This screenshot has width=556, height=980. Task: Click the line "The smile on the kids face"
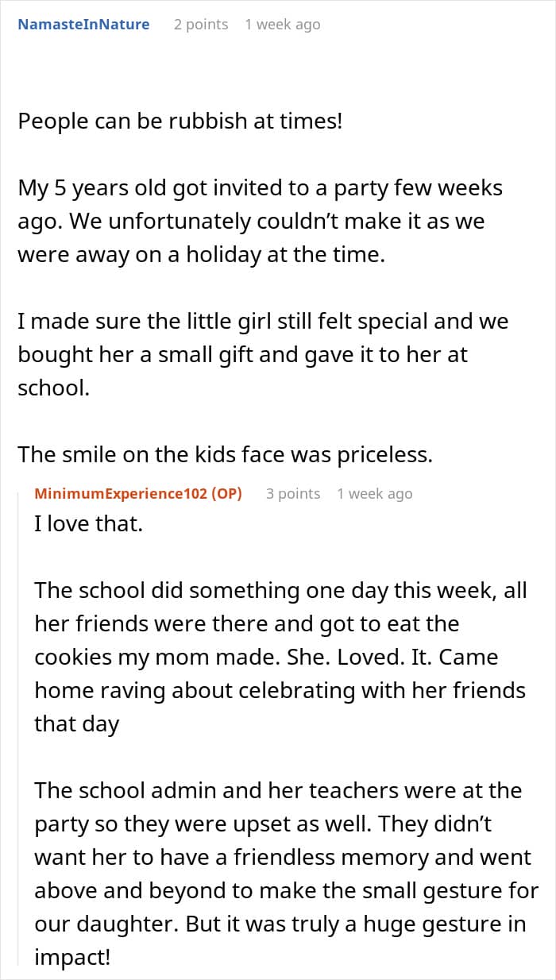[226, 454]
